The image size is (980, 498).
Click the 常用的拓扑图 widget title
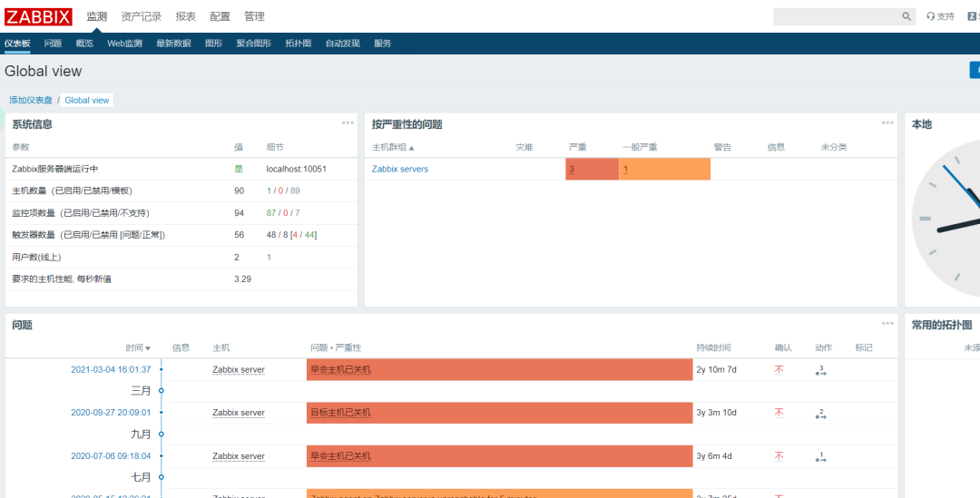(942, 325)
